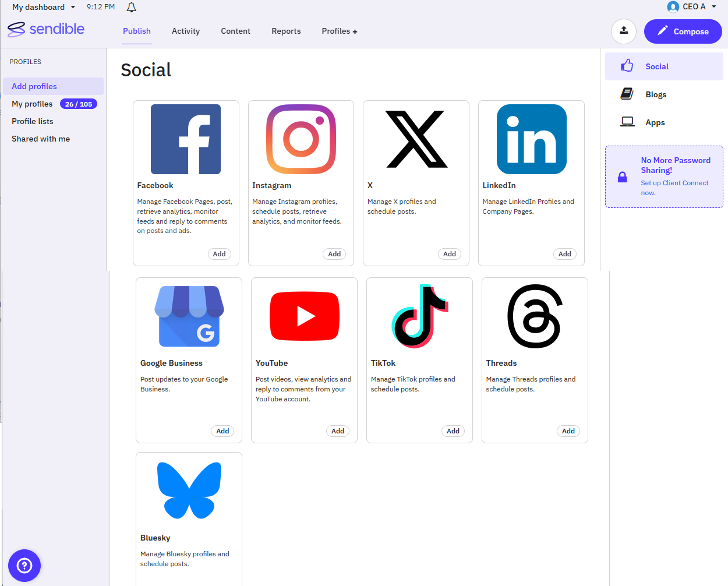Open the Reports tab
The image size is (728, 586).
coord(286,31)
